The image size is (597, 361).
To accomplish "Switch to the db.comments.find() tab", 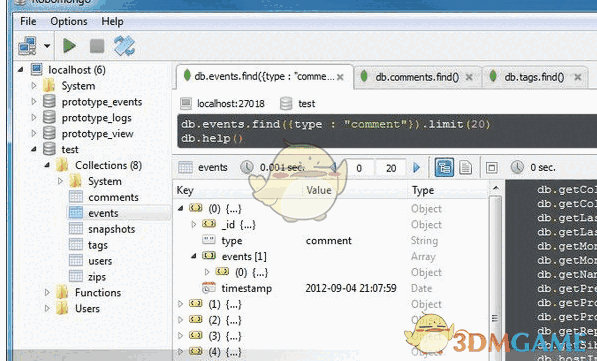I will pyautogui.click(x=417, y=77).
